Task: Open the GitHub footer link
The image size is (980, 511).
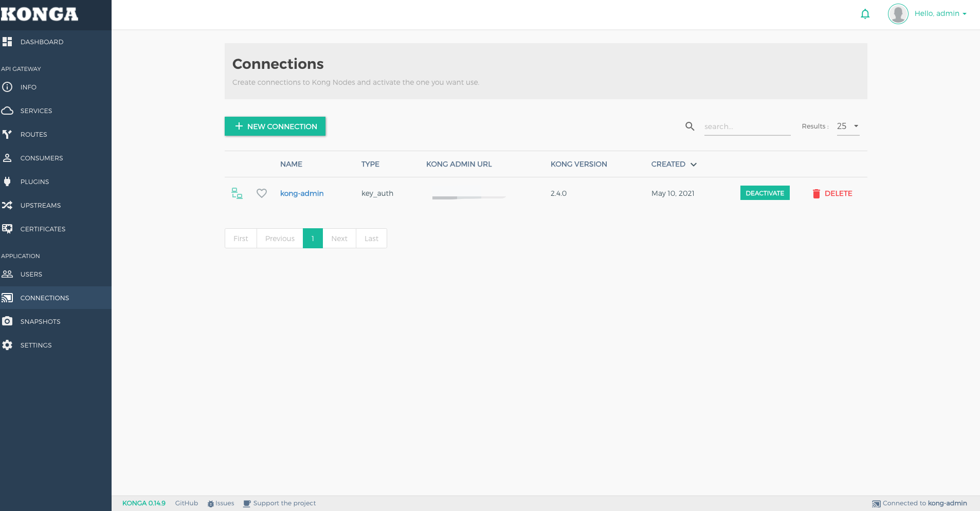Action: click(186, 503)
